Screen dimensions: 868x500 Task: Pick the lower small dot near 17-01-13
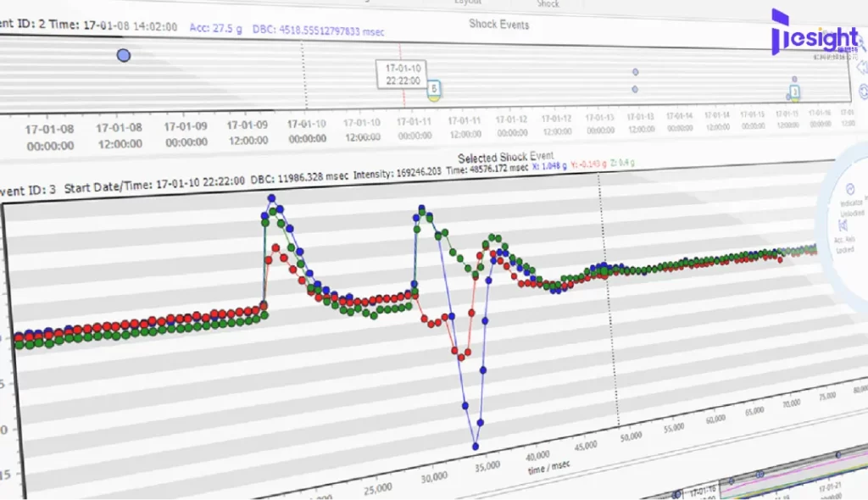coord(635,89)
